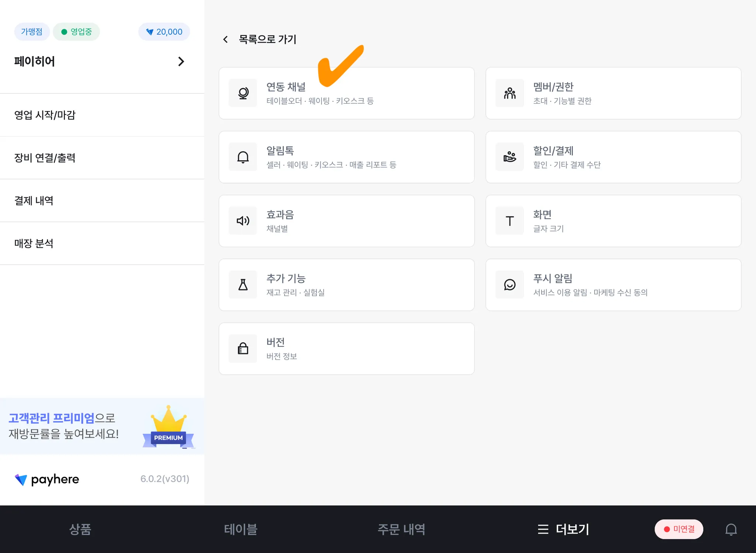Screen dimensions: 756x553
Task: Expand 페이히어 store chevron
Action: coord(181,62)
